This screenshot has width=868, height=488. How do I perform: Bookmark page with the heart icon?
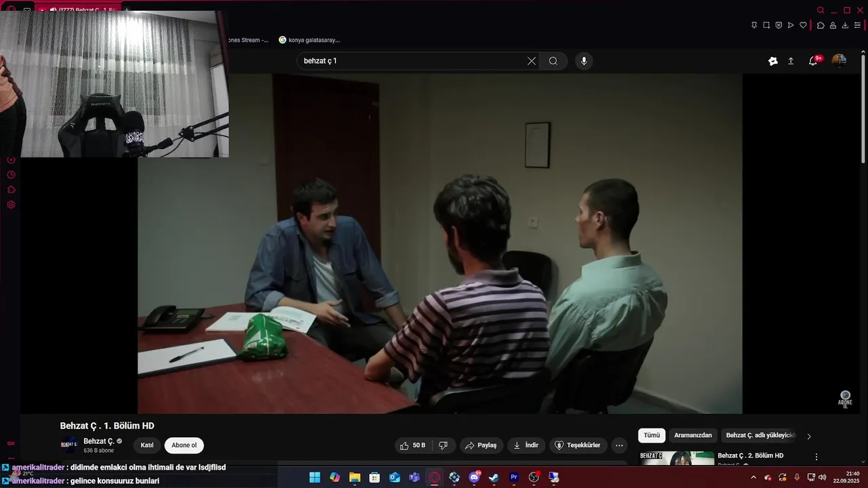pyautogui.click(x=803, y=25)
